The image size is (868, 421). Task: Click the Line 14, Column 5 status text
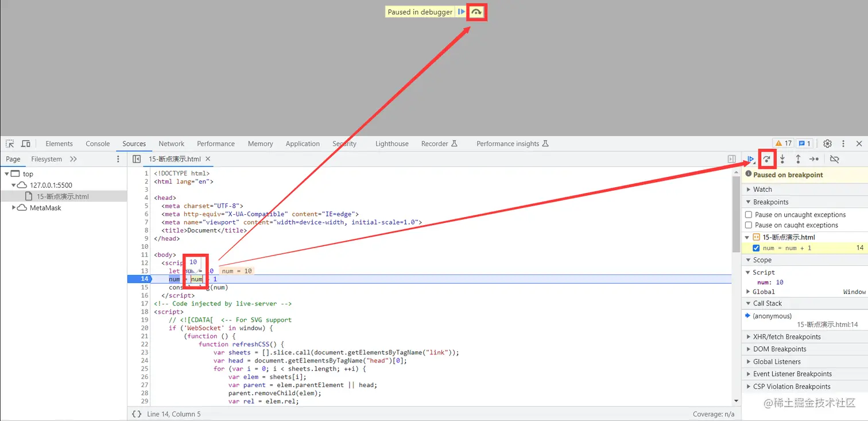point(174,414)
